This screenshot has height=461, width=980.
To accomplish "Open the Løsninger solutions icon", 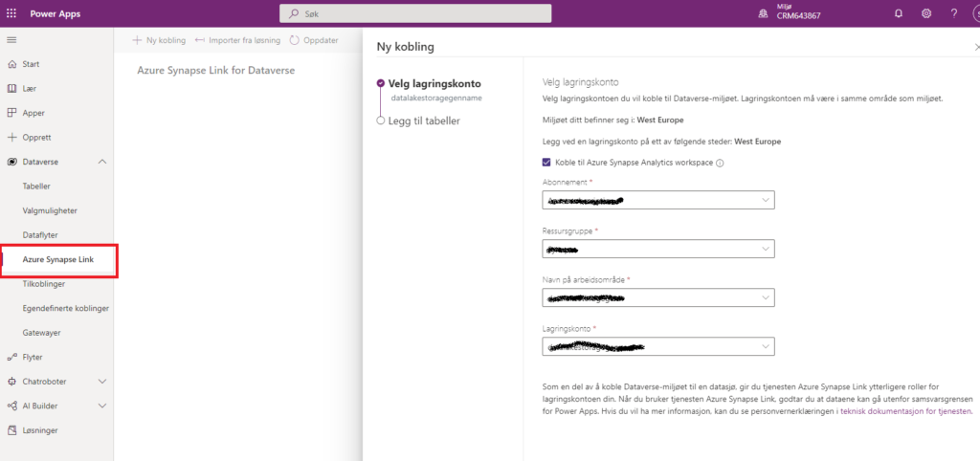I will [11, 430].
